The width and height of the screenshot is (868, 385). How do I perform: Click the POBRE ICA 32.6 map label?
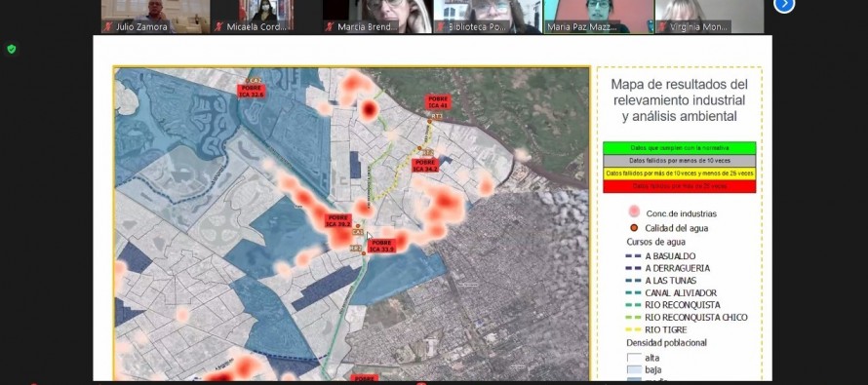pos(252,92)
